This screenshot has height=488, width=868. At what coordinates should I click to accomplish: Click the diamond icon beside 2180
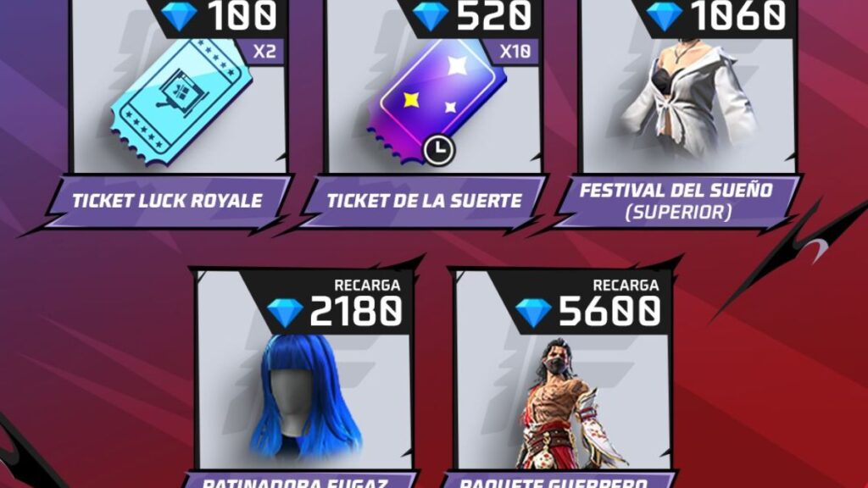(x=285, y=312)
